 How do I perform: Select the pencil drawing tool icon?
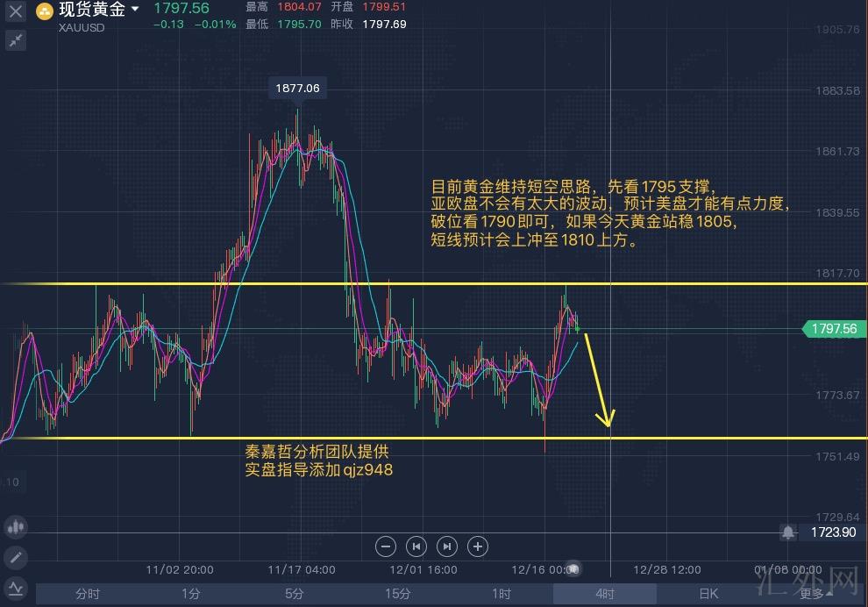16,557
